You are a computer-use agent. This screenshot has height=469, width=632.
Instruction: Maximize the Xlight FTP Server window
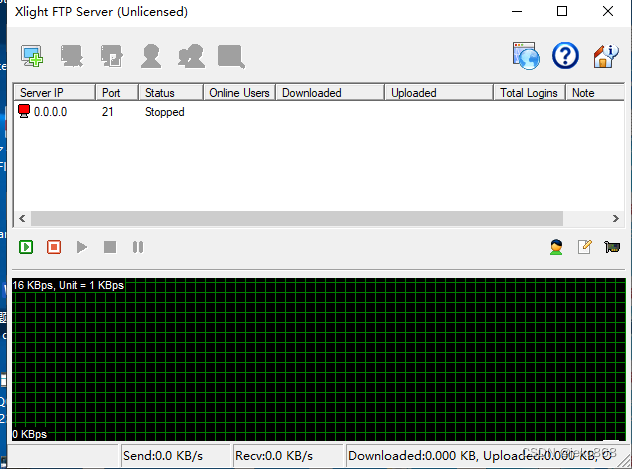coord(562,11)
